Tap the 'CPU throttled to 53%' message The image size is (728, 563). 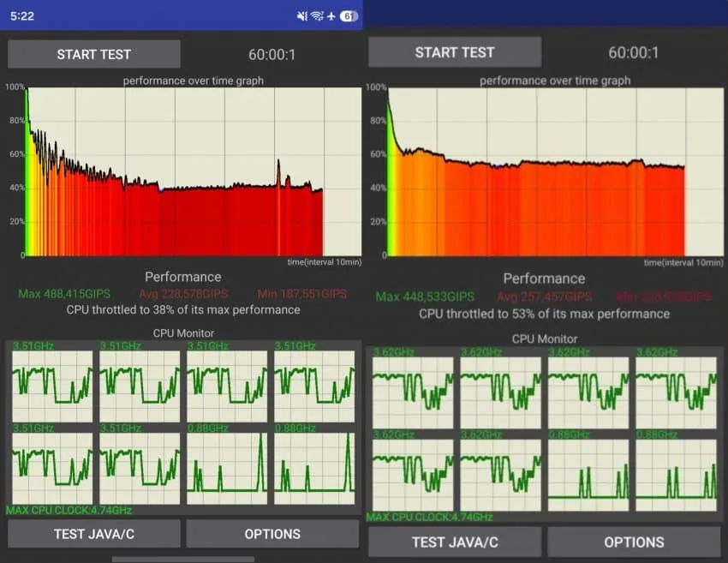pos(544,314)
